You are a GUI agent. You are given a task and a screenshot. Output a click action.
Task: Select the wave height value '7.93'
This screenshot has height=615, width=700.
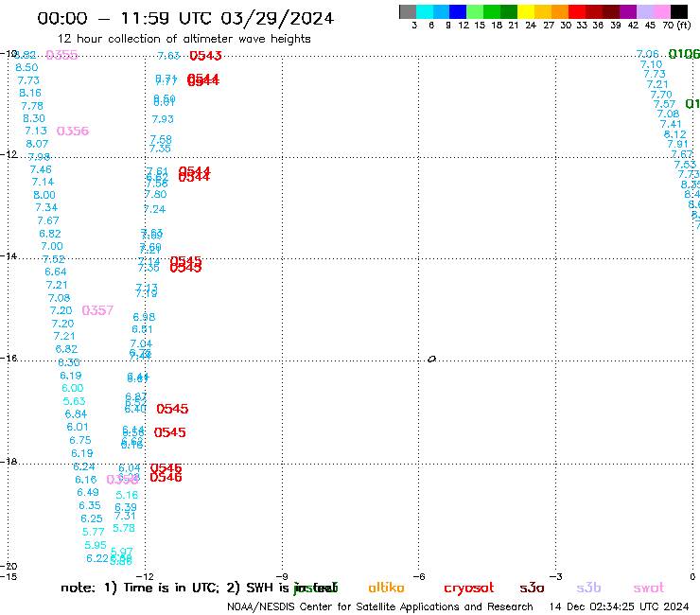point(163,119)
